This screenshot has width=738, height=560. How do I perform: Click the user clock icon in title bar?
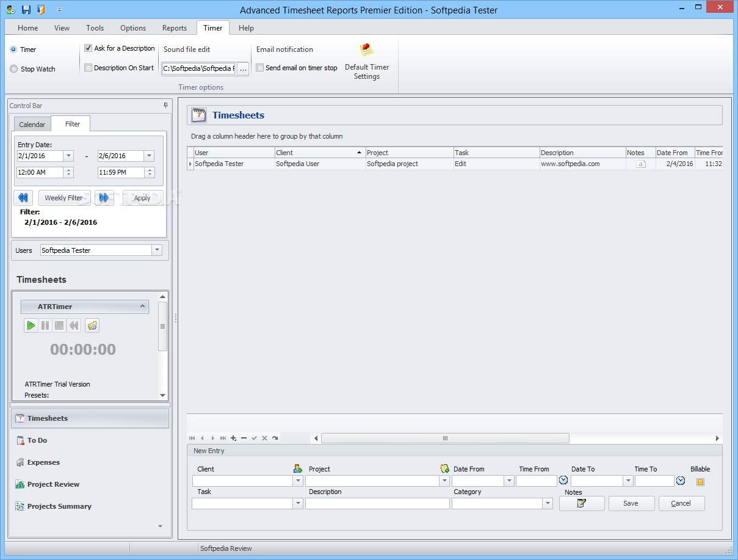11,9
